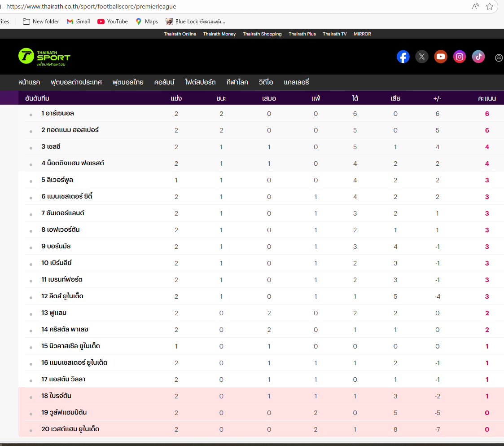Select team row 6 แมนเชสเตอร์ ซิตี้
The image size is (504, 446).
click(261, 197)
